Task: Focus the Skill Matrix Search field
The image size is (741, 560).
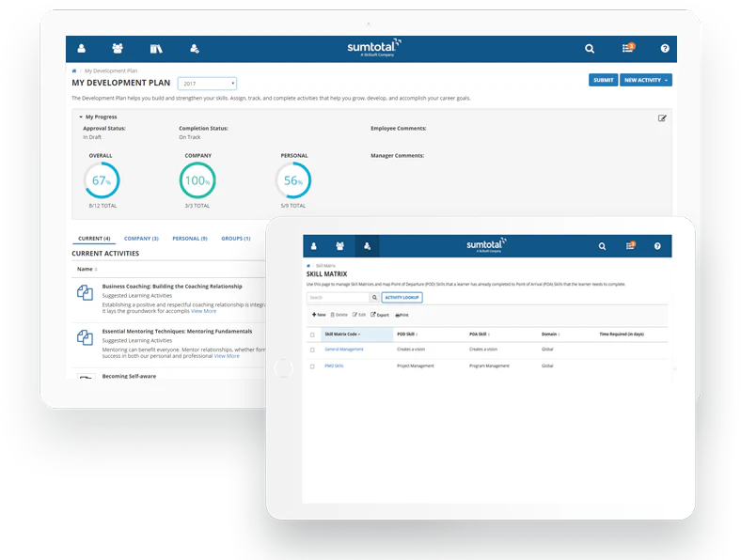Action: point(338,298)
